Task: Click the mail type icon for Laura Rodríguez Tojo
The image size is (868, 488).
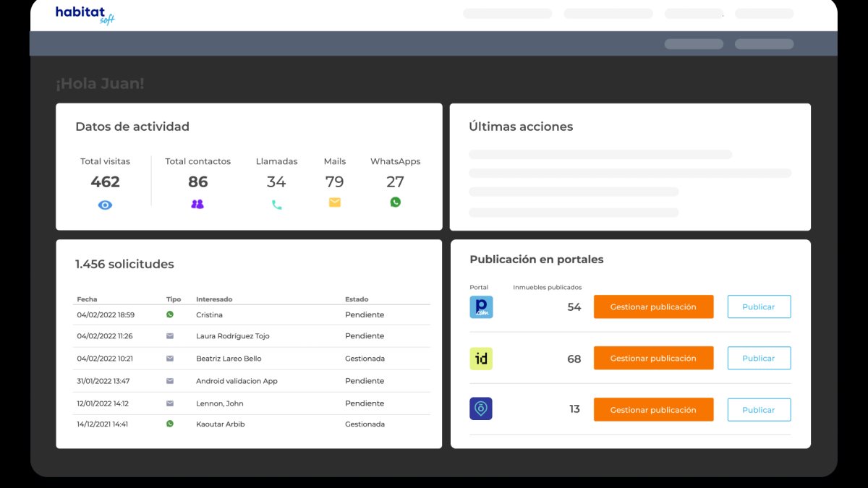Action: pos(170,336)
